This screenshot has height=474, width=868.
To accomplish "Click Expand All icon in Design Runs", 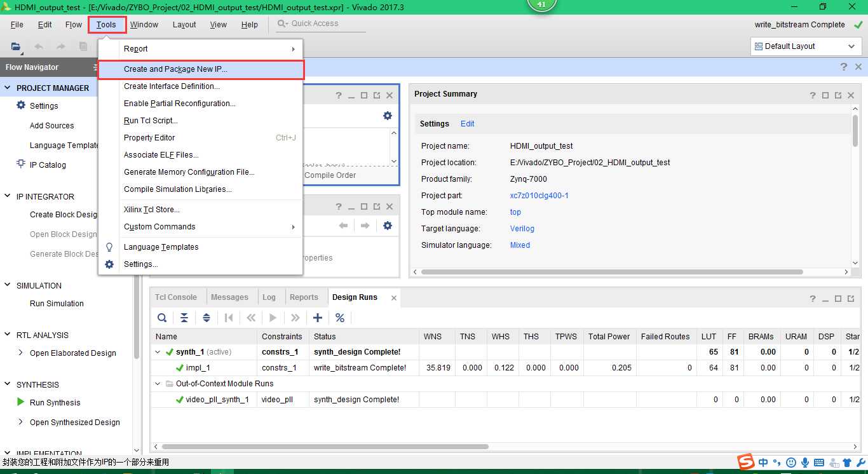I will click(207, 318).
